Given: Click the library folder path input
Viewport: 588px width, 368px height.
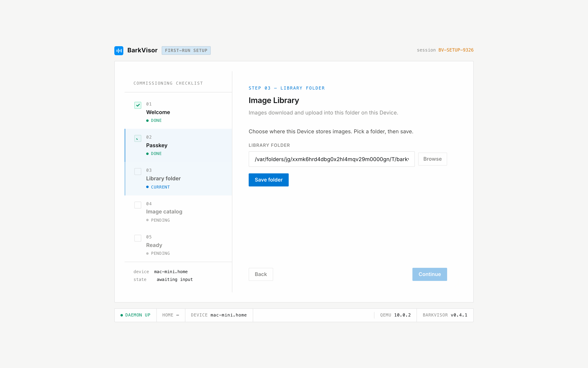Looking at the screenshot, I should click(332, 159).
